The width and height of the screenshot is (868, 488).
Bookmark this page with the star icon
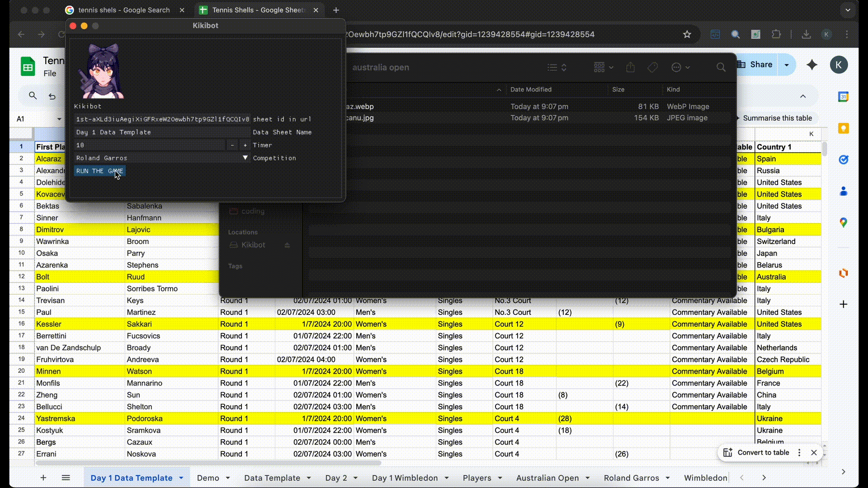tap(687, 34)
